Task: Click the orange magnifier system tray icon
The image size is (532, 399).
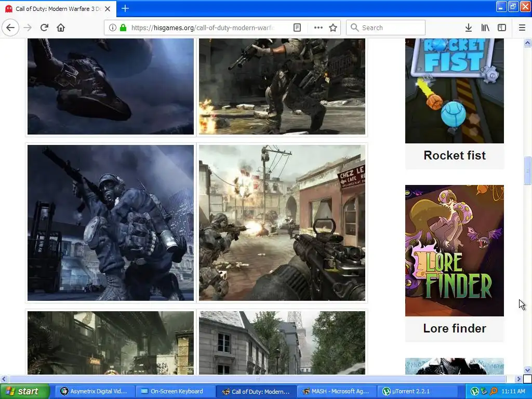Action: coord(494,392)
